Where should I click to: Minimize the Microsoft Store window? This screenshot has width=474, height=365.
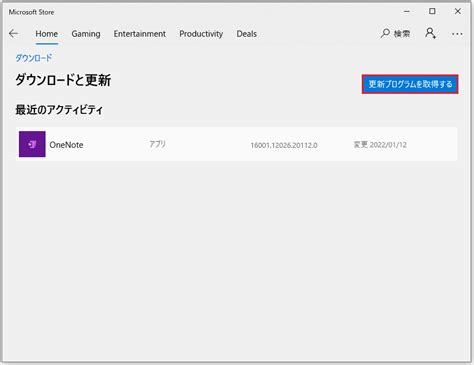(407, 11)
